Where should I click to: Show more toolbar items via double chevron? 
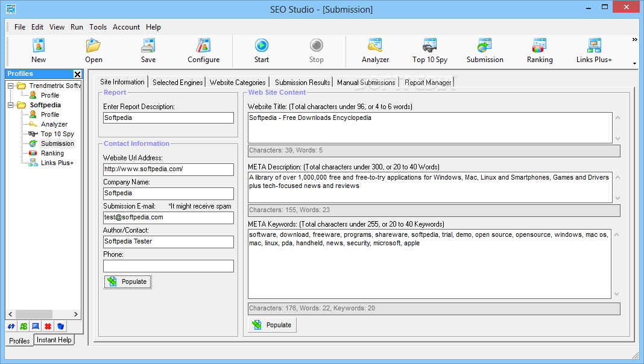(x=634, y=39)
